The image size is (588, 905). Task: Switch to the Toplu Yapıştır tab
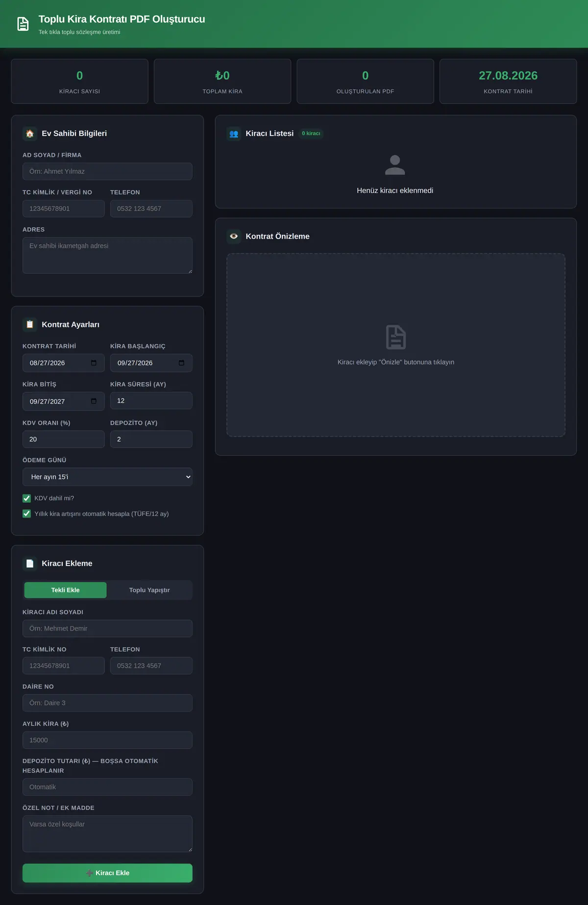pos(149,590)
